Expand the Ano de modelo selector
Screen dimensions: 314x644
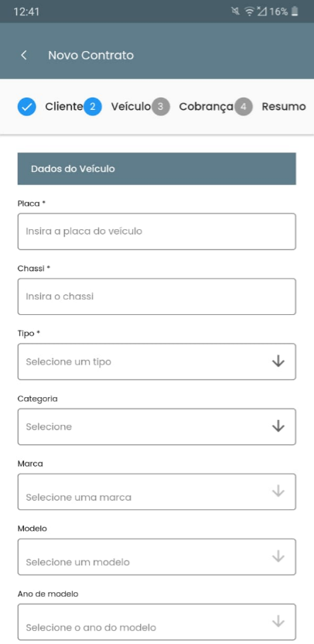point(157,622)
